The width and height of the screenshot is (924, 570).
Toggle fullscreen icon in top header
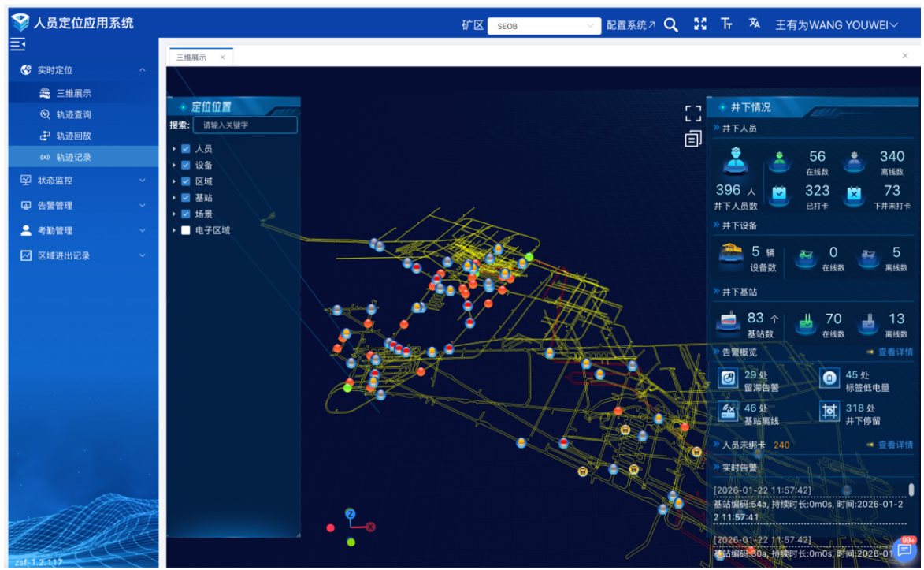click(x=700, y=24)
